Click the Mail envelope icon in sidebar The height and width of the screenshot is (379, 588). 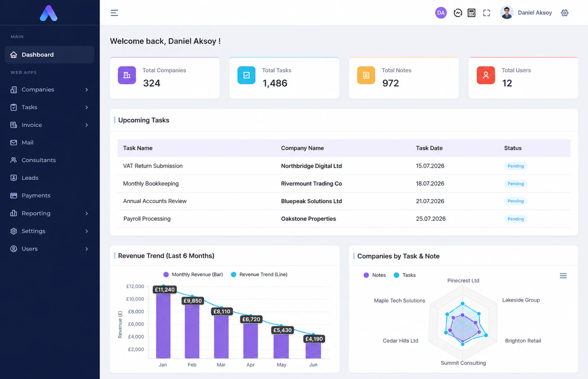pos(14,142)
